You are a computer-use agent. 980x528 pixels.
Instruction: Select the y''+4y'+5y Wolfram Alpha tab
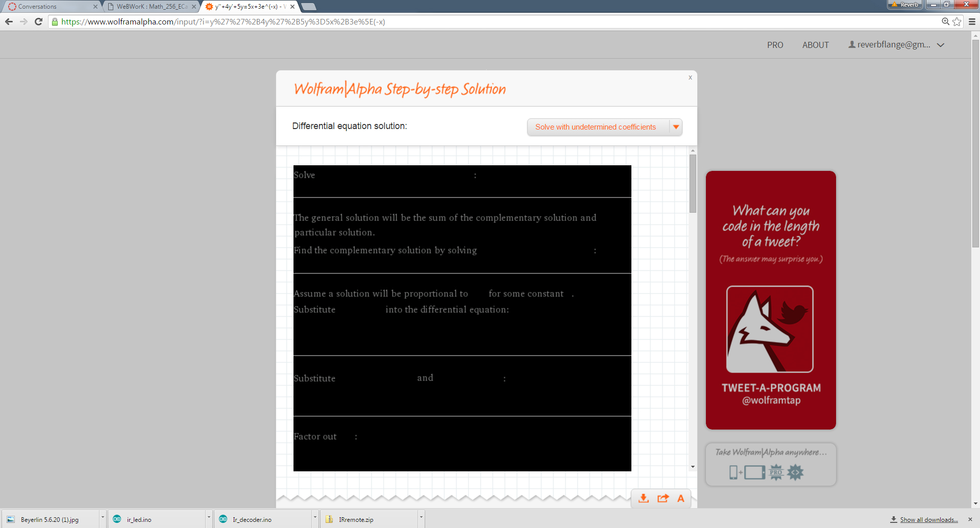pos(249,7)
